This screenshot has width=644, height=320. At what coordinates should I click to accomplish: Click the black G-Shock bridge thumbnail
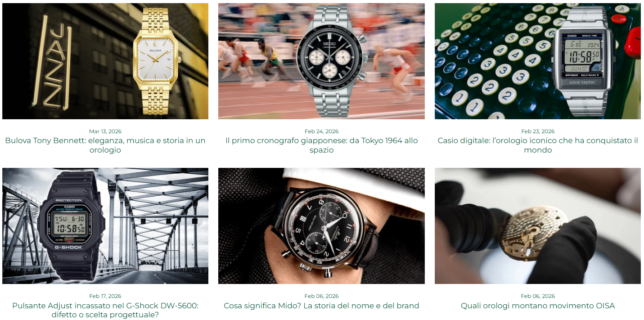point(105,226)
